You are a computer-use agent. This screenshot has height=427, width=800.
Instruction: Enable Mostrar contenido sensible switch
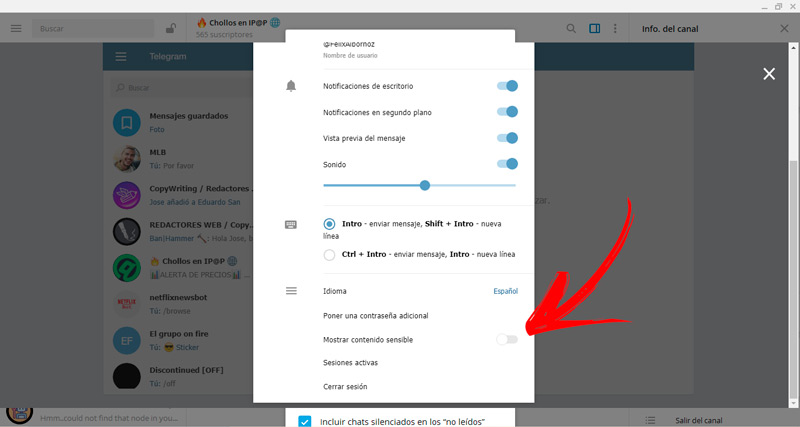pos(507,340)
